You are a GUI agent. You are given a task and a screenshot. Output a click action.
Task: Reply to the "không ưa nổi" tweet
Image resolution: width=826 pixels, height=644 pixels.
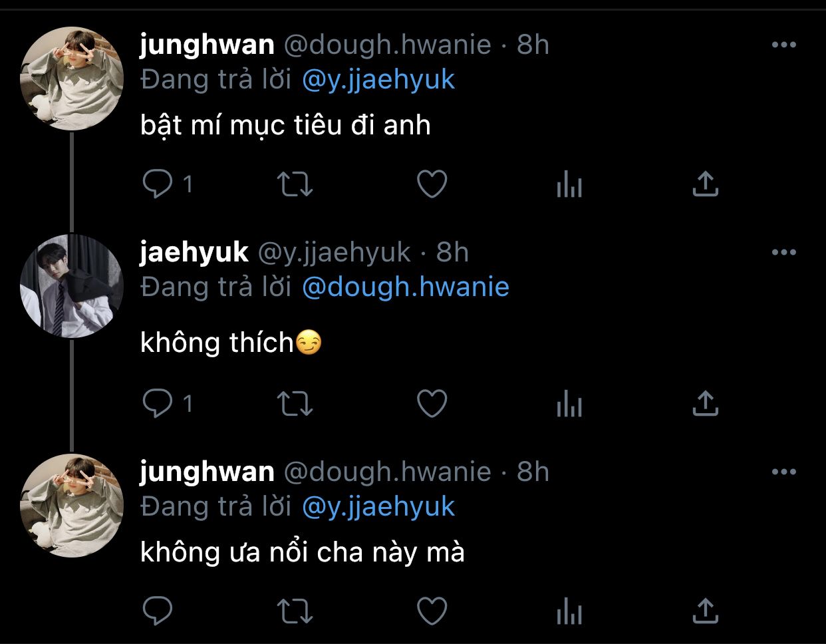click(x=158, y=611)
